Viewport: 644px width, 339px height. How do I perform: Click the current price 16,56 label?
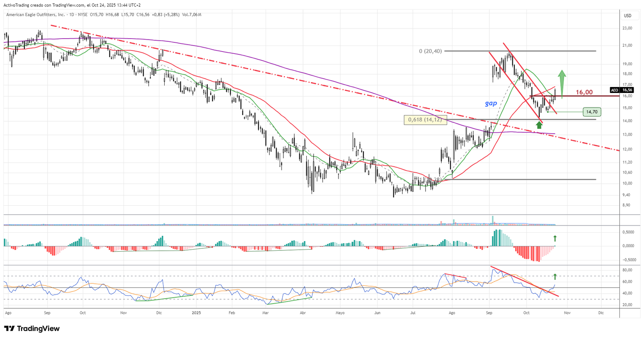[x=627, y=90]
